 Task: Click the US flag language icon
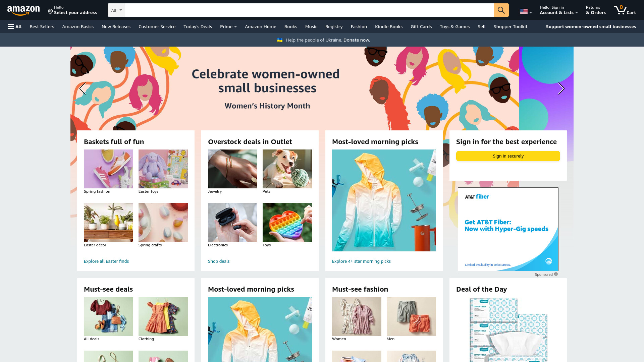point(524,11)
